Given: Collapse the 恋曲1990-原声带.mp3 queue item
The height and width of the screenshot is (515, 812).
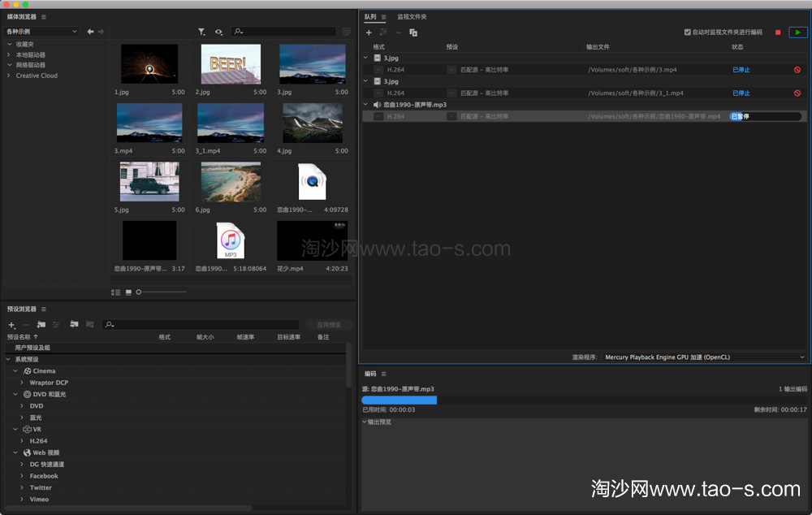Looking at the screenshot, I should point(365,104).
